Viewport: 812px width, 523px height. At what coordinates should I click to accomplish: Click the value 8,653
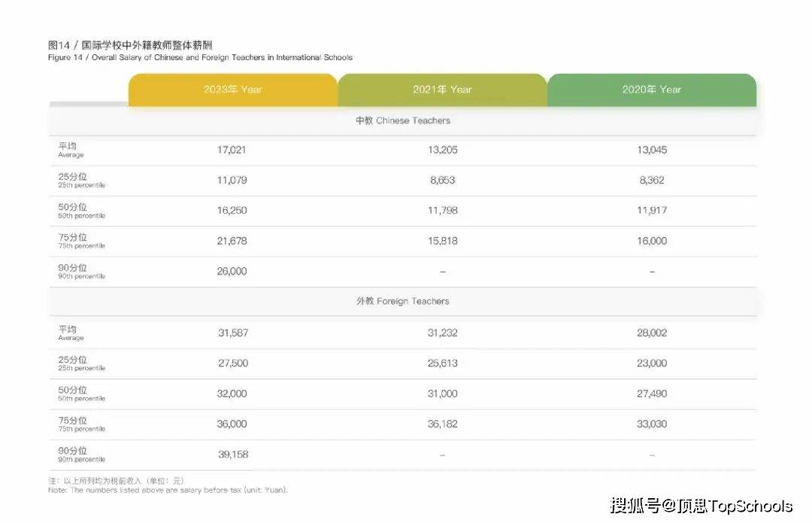pos(442,181)
